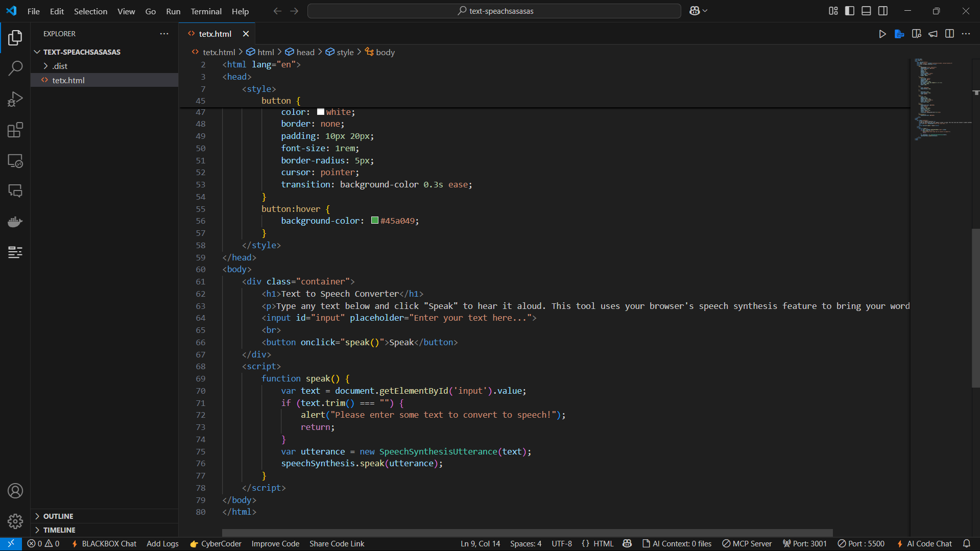
Task: Click Improve Code in status bar
Action: [275, 544]
